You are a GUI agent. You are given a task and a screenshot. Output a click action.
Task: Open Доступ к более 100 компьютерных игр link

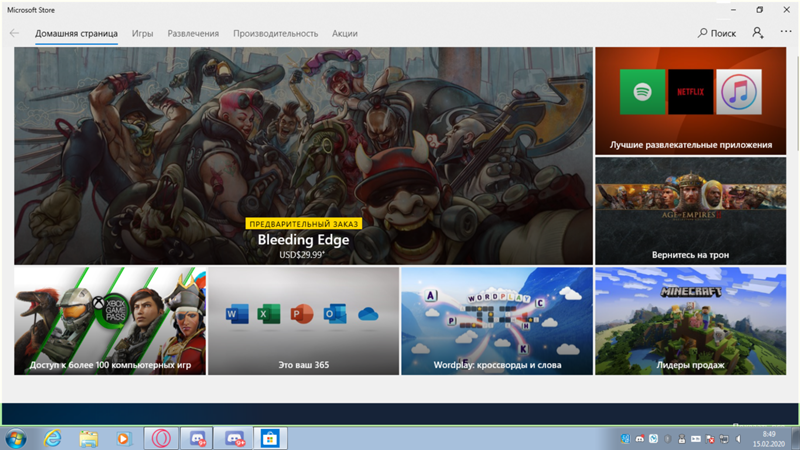[x=110, y=365]
